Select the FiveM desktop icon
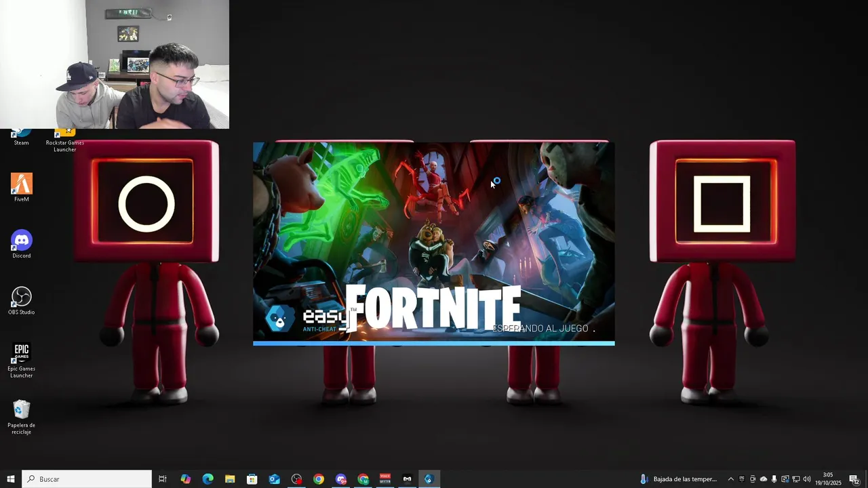This screenshot has width=868, height=488. (x=21, y=188)
